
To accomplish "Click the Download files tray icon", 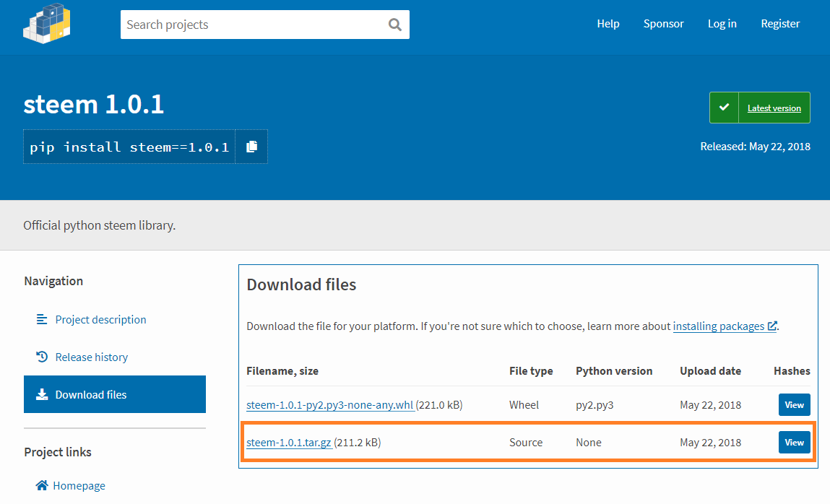I will (x=42, y=394).
